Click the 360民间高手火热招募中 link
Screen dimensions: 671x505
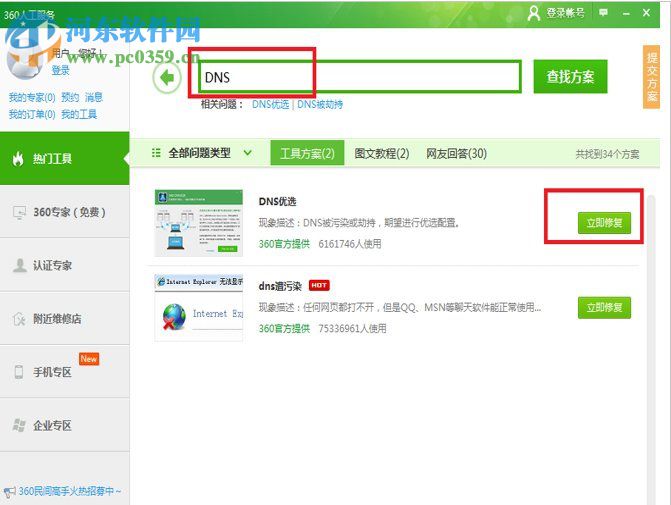(x=70, y=491)
